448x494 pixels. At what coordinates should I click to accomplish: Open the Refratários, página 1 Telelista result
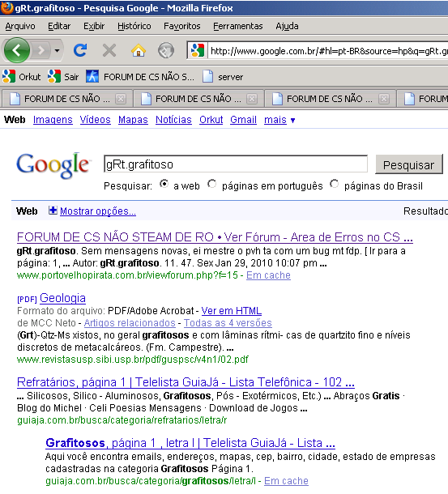pyautogui.click(x=186, y=382)
